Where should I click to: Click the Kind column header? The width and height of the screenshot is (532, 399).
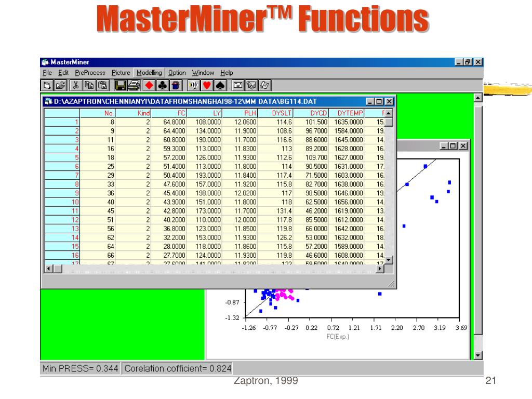133,113
